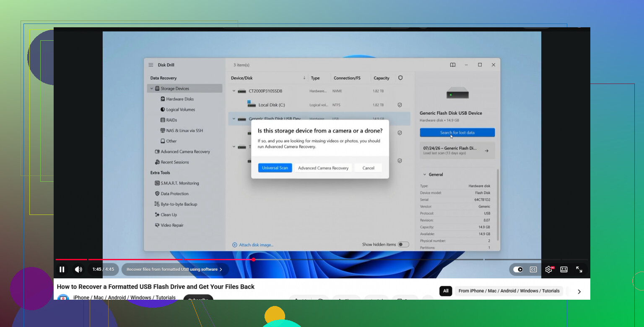Sort by the Capacity column header
Viewport: 644px width, 327px height.
[382, 78]
